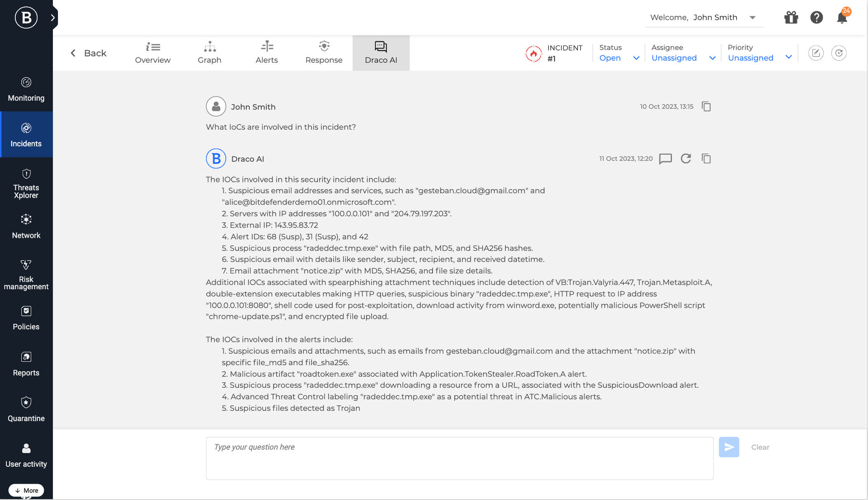868x500 pixels.
Task: Expand the Priority dropdown
Action: pos(759,57)
